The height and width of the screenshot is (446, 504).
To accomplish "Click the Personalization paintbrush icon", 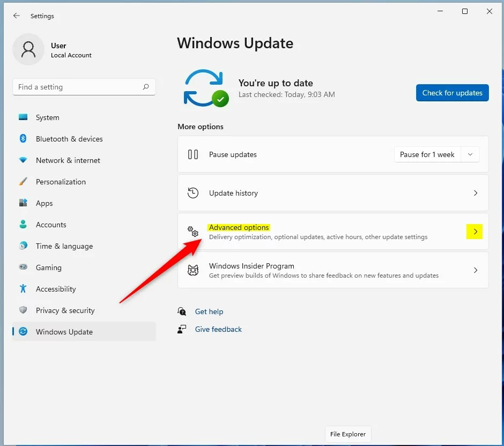I will 23,182.
